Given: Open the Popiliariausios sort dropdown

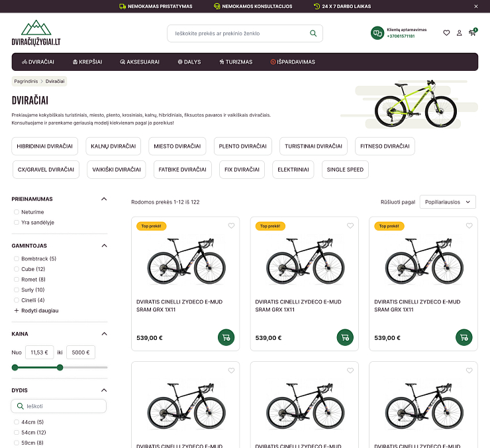Looking at the screenshot, I should 448,201.
